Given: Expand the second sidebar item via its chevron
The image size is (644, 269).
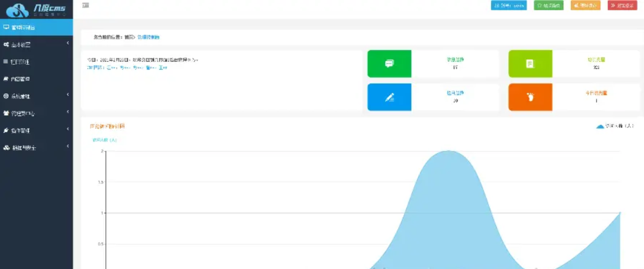Looking at the screenshot, I should 68,44.
